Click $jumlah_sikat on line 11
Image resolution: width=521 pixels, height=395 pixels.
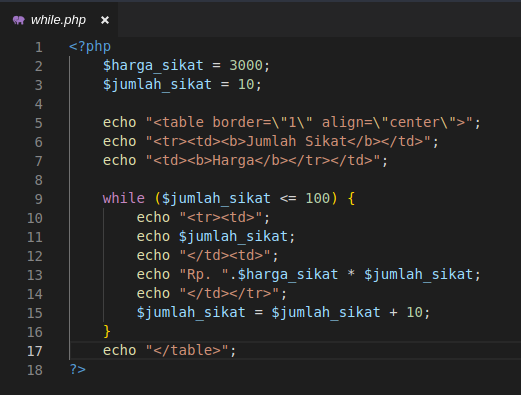(x=233, y=237)
